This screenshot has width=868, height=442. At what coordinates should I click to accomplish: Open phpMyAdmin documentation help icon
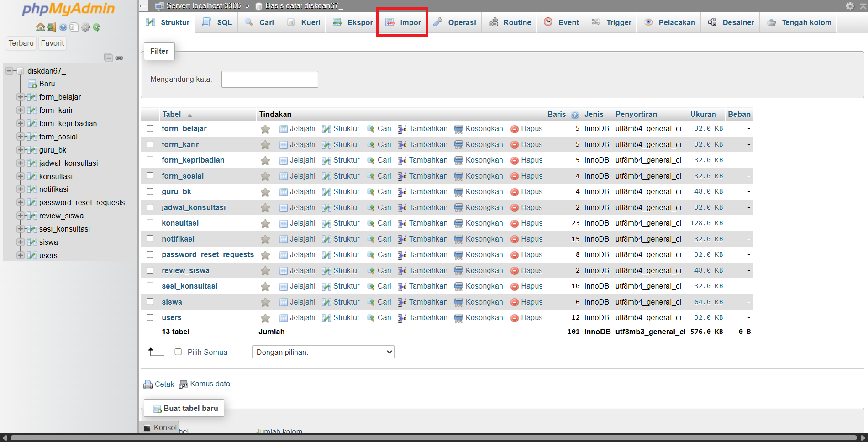coord(63,27)
